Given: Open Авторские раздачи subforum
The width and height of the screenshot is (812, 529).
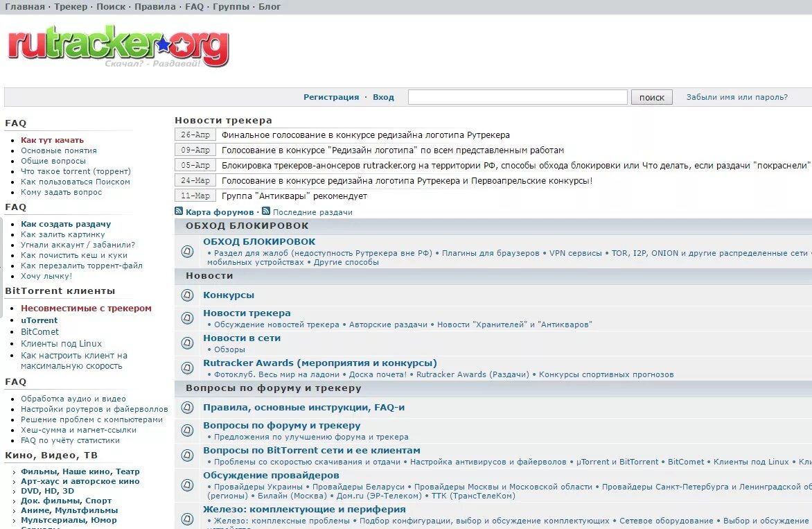Looking at the screenshot, I should tap(388, 324).
